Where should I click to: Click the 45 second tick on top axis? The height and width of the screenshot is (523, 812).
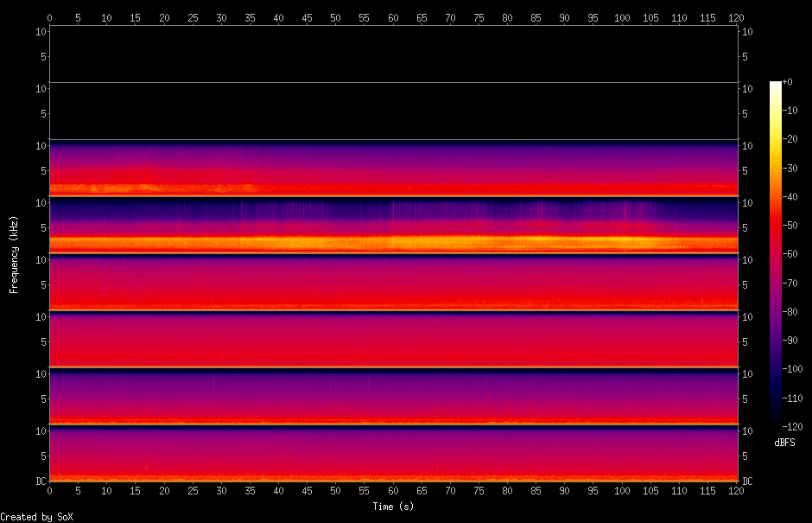[x=307, y=16]
